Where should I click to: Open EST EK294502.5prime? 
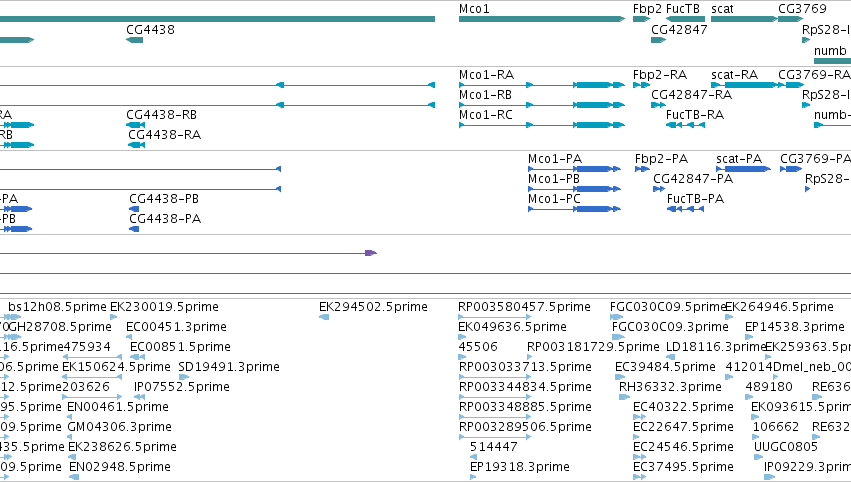(324, 317)
